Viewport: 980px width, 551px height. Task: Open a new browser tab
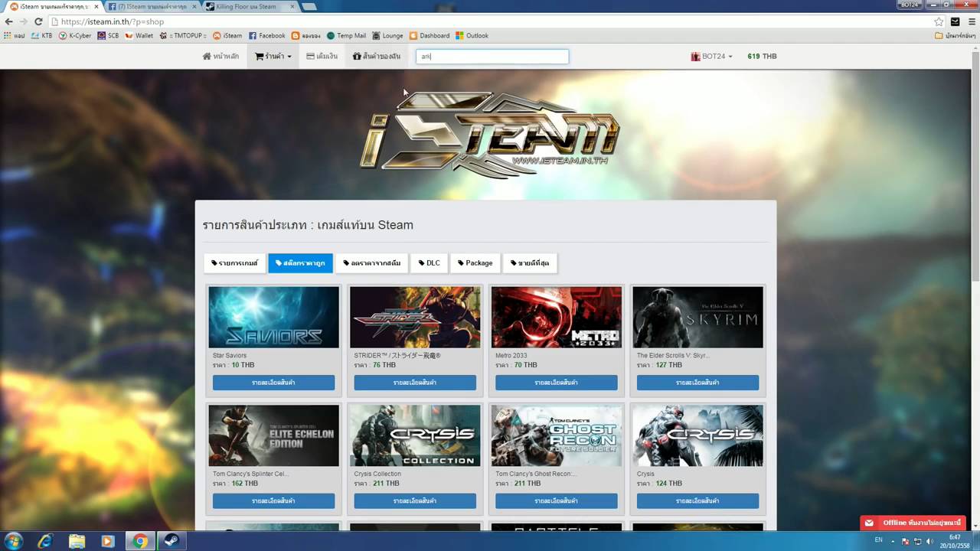point(309,6)
